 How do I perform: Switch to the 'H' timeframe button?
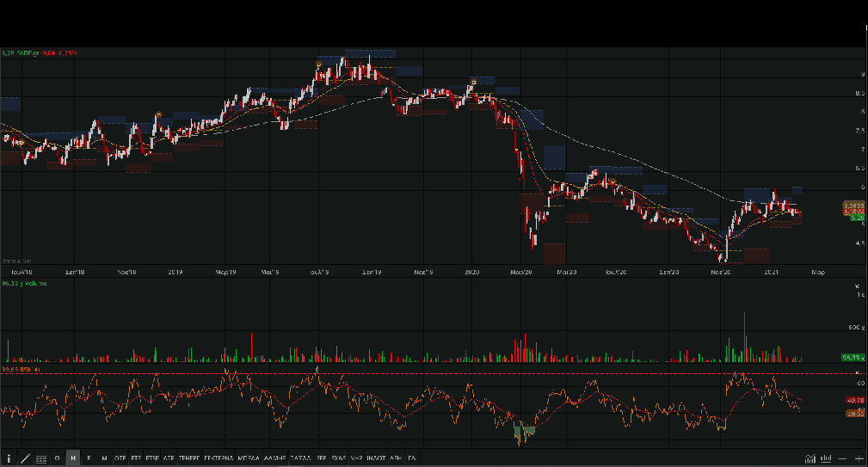pyautogui.click(x=73, y=458)
